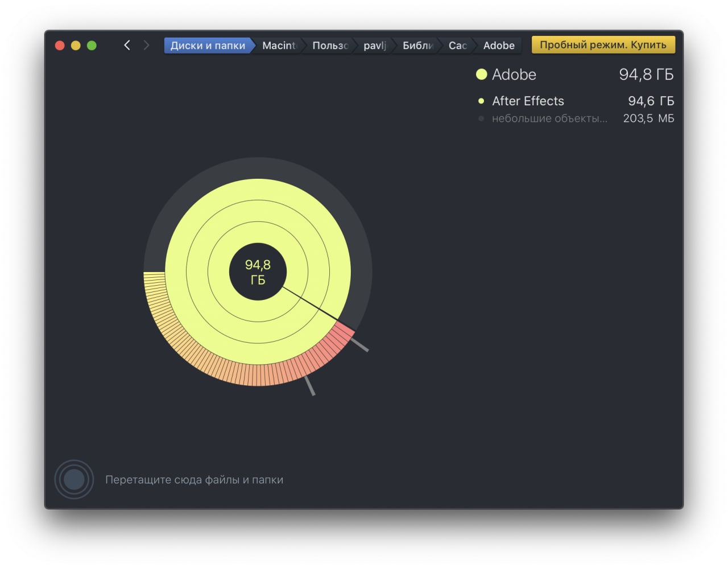The image size is (728, 568).
Task: Maximize window with green button
Action: click(x=92, y=46)
